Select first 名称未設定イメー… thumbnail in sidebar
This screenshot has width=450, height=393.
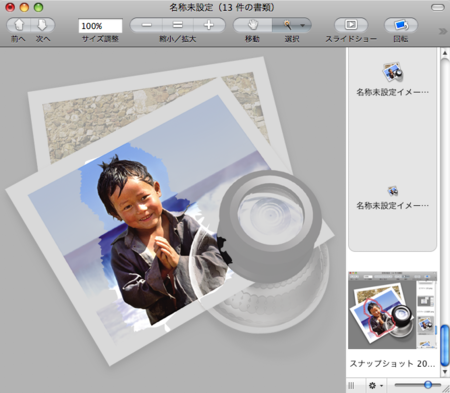[393, 72]
